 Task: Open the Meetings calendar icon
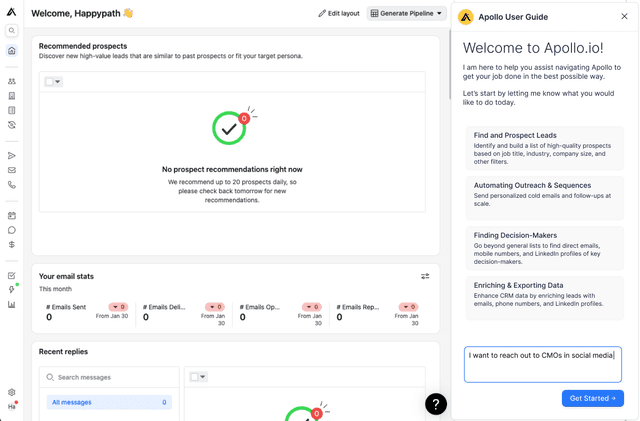[x=11, y=216]
